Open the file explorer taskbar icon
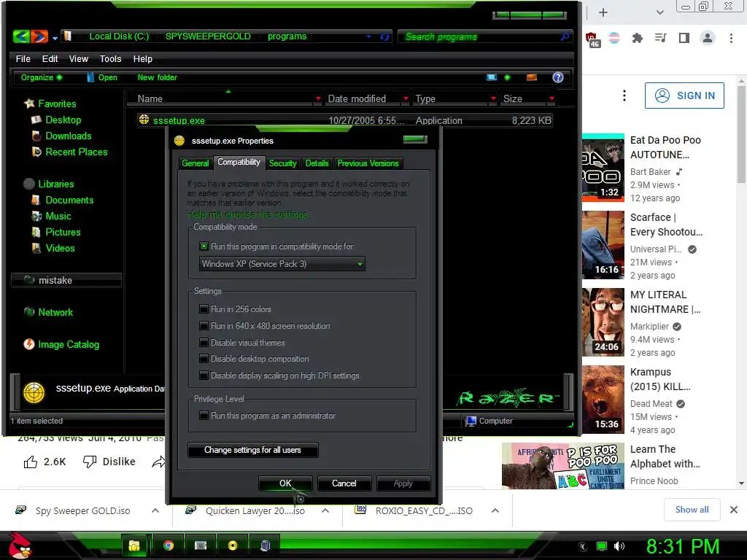 (x=134, y=545)
